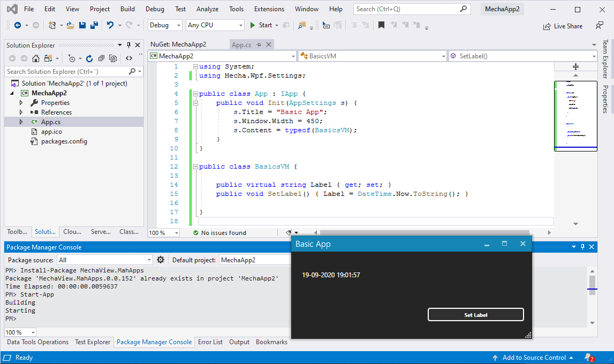
Task: Open the Any CPU platform dropdown
Action: [x=215, y=25]
